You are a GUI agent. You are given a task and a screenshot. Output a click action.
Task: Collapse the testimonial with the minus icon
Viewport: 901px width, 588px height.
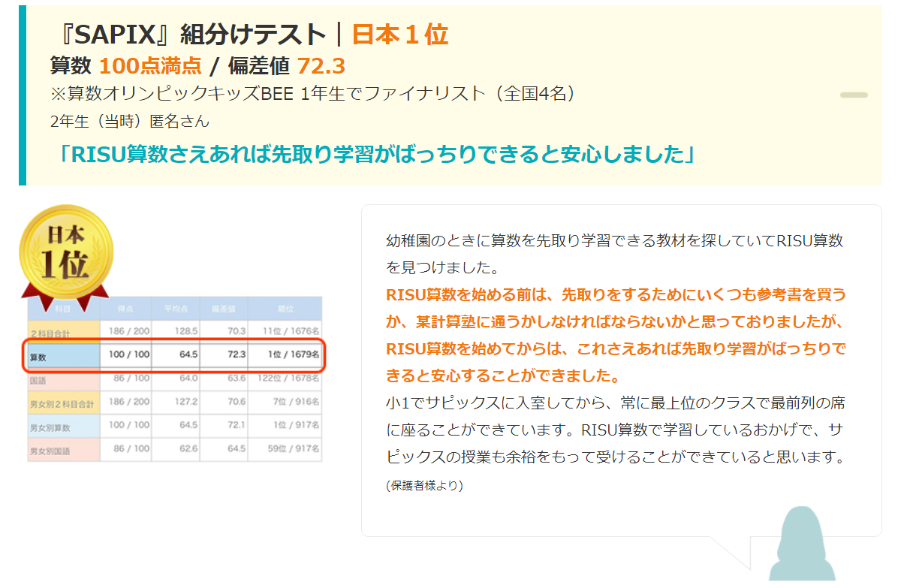pyautogui.click(x=853, y=95)
